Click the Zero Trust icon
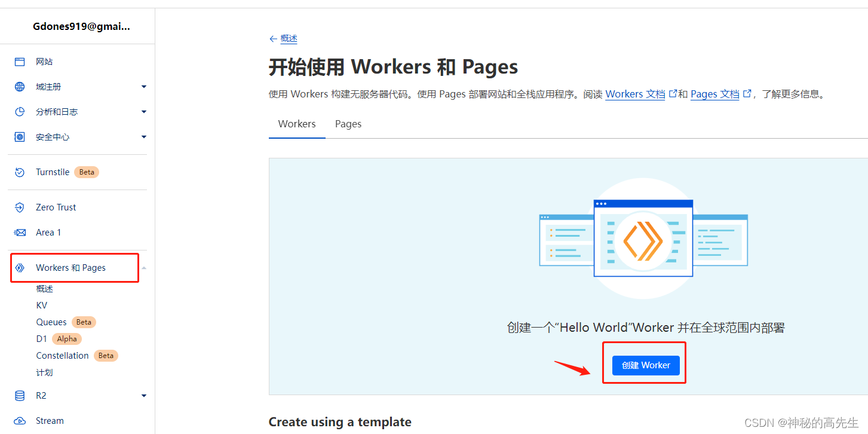This screenshot has height=434, width=868. (x=20, y=207)
